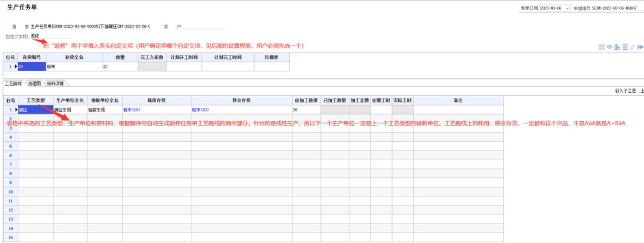Click the 生产单位全名 column header

point(70,100)
